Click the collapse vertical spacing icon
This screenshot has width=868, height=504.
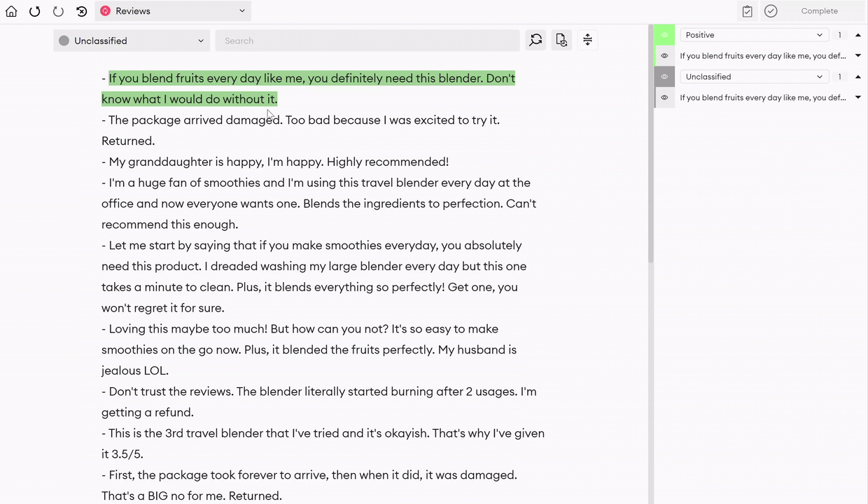tap(587, 41)
